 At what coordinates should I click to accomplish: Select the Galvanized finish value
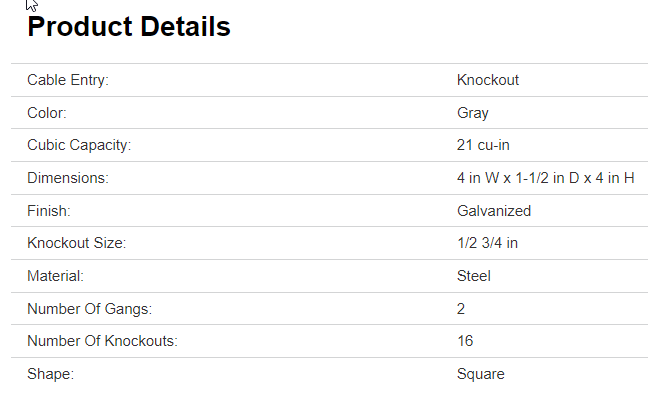(x=494, y=211)
